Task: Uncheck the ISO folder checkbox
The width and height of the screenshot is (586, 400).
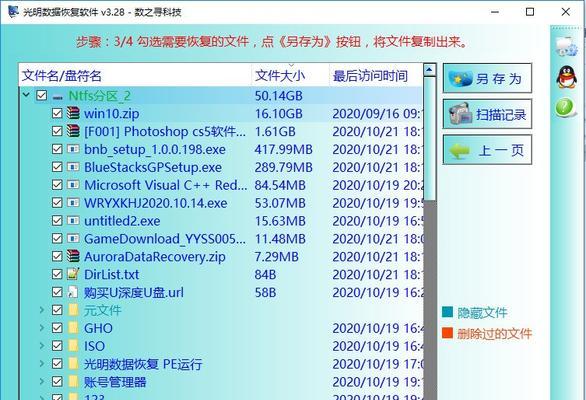Action: pyautogui.click(x=57, y=346)
